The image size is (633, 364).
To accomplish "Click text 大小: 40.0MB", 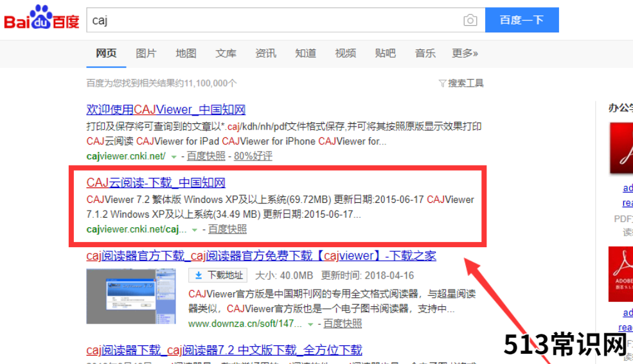I will click(284, 275).
